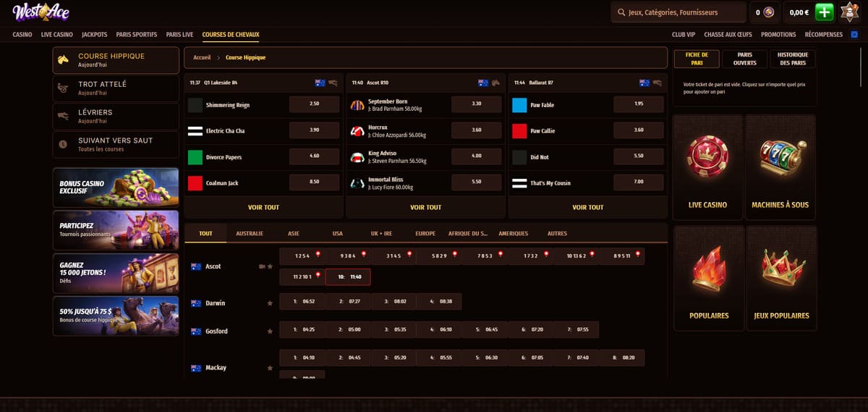Click the Australia flag on Q1 Lakeside R4
Image resolution: width=868 pixels, height=412 pixels.
(x=320, y=83)
